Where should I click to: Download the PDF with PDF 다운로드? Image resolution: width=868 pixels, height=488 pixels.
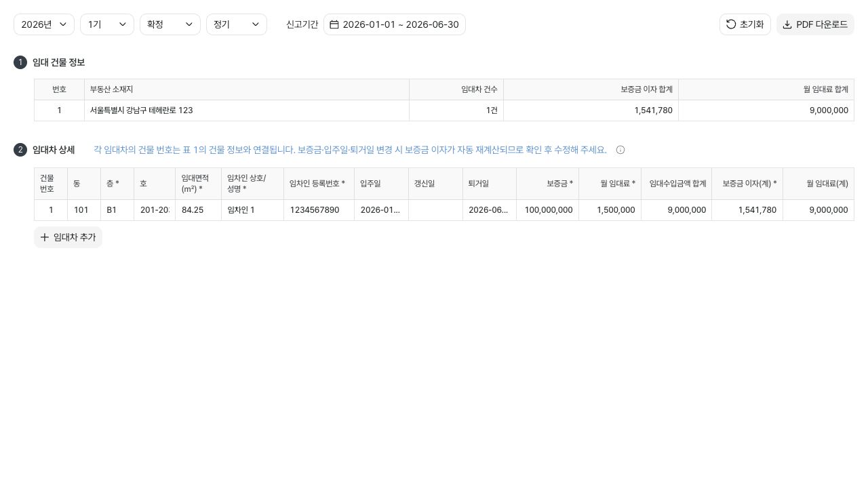click(x=815, y=24)
